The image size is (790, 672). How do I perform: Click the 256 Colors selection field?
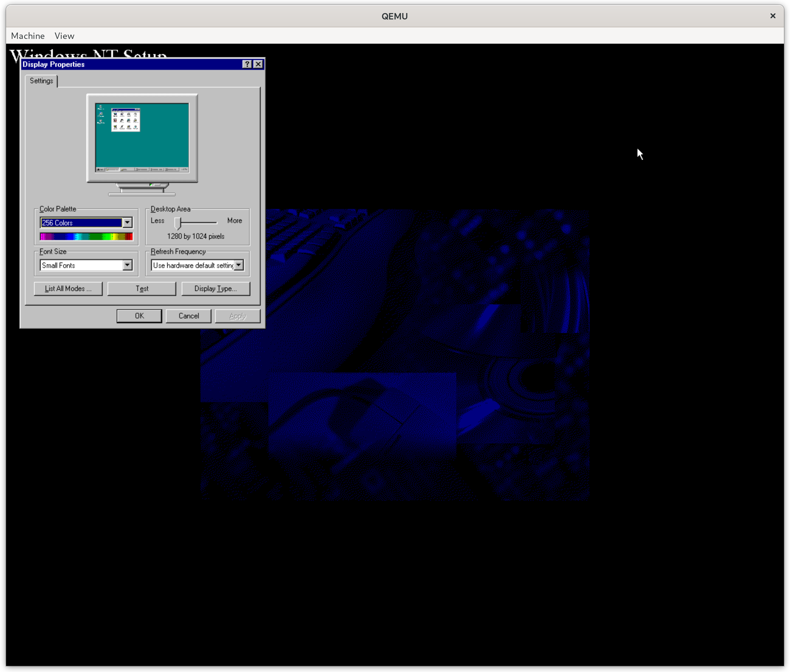pyautogui.click(x=81, y=222)
